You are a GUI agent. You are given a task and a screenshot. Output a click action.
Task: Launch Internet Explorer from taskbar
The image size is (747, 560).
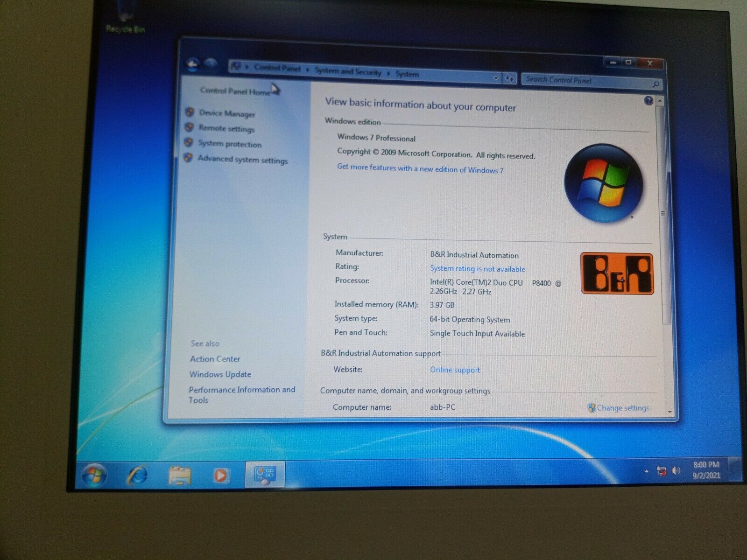click(x=137, y=475)
